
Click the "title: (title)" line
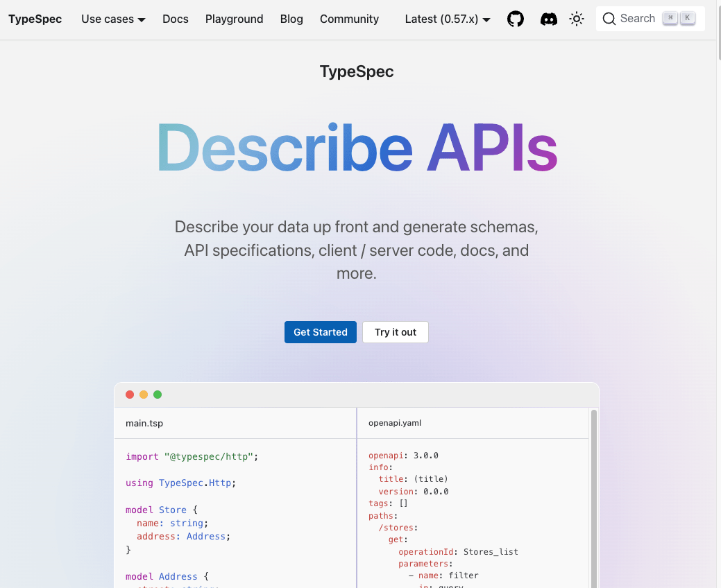[414, 479]
